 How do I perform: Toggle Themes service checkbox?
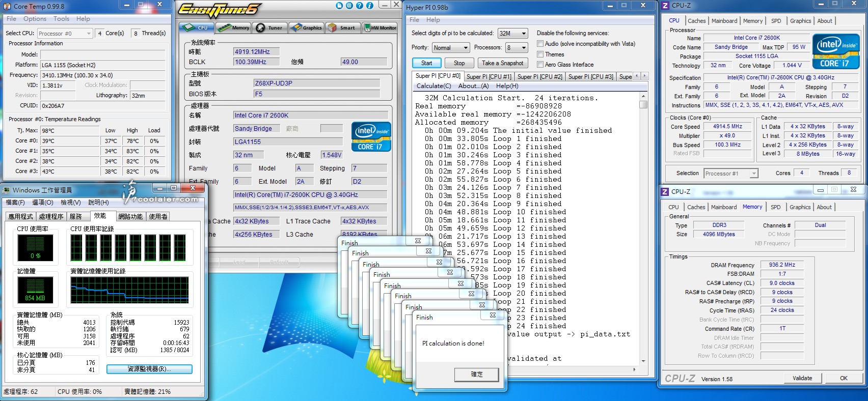click(540, 54)
